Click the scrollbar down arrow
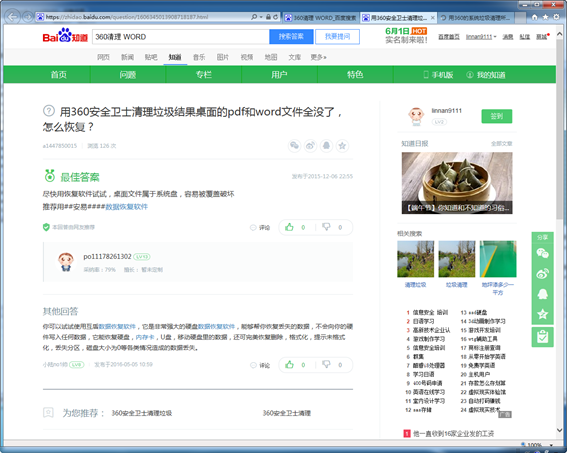The height and width of the screenshot is (453, 567). tap(559, 430)
